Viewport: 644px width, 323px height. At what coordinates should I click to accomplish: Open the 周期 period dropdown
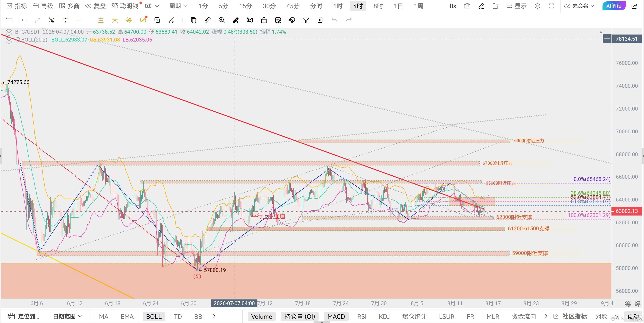178,6
